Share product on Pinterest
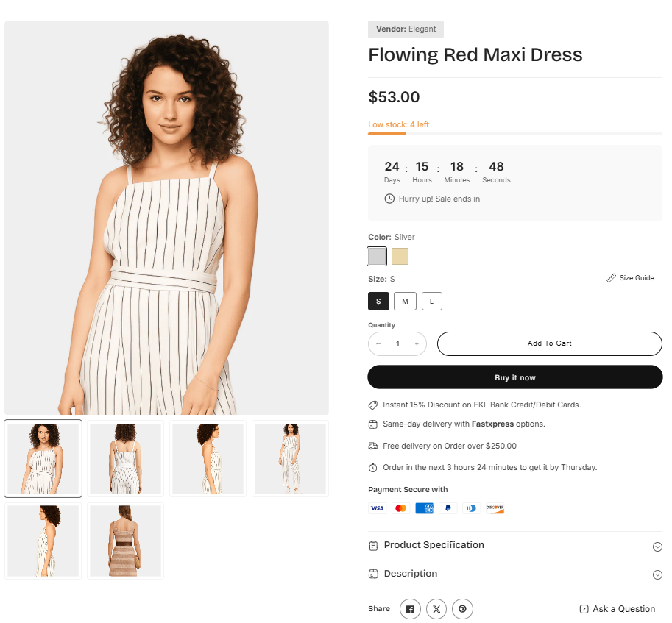This screenshot has height=623, width=672. pyautogui.click(x=462, y=609)
